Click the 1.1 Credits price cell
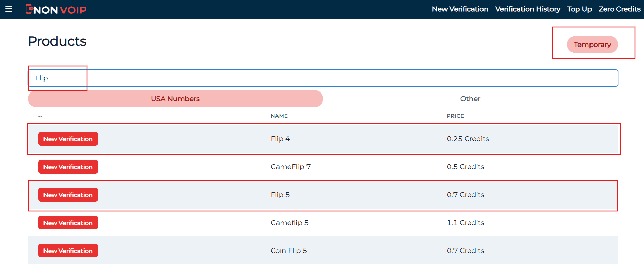Image resolution: width=644 pixels, height=264 pixels. click(x=465, y=223)
